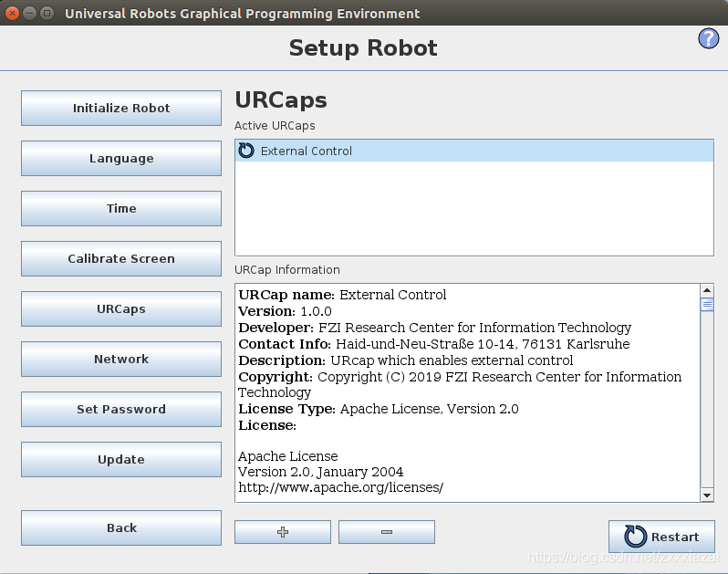Maximize the window from title bar
This screenshot has width=728, height=574.
click(47, 13)
